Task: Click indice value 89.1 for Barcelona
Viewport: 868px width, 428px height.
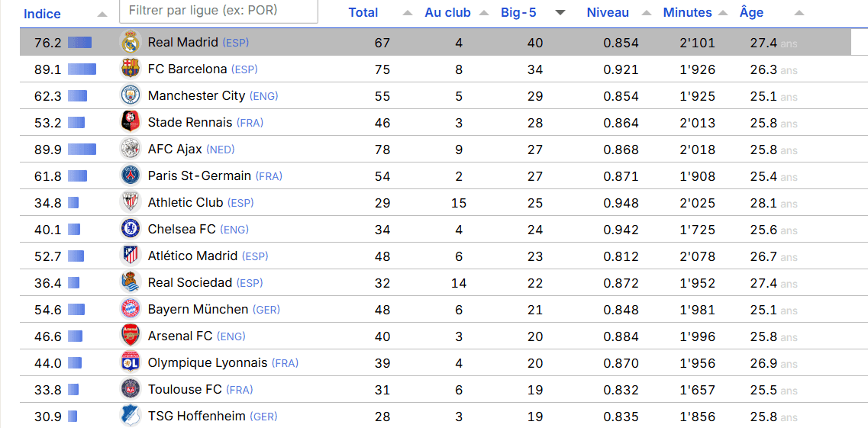Action: [47, 69]
